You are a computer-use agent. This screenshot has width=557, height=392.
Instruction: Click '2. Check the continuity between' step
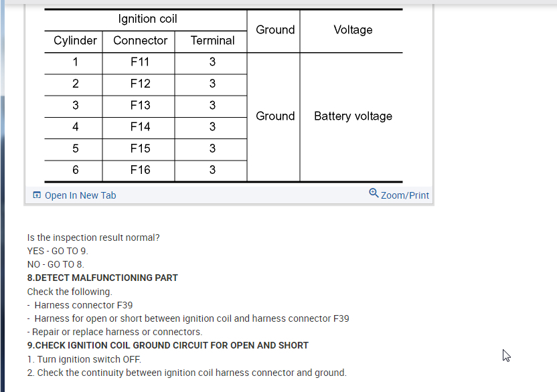tap(187, 373)
